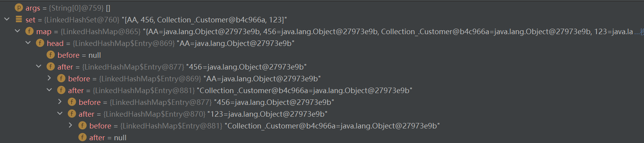The image size is (644, 143).
Task: Click the set variable list icon
Action: pyautogui.click(x=19, y=19)
